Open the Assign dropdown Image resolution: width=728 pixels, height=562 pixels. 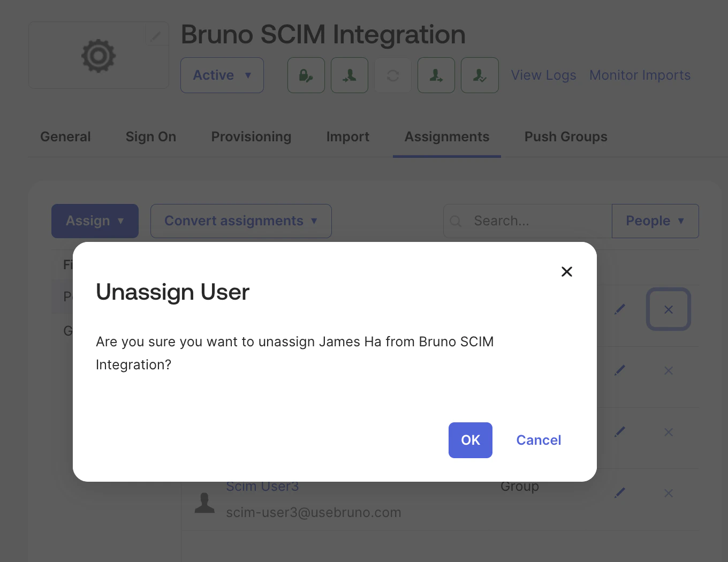95,221
